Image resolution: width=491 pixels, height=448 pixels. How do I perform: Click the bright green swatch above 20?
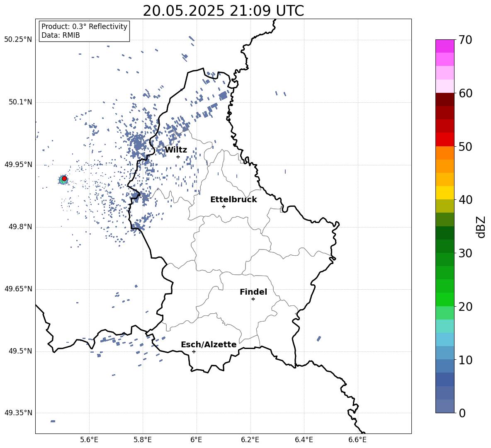[x=445, y=299]
